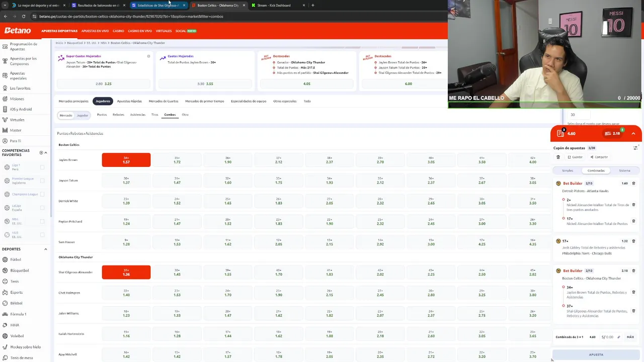This screenshot has height=362, width=644.
Task: Deselect Jaylen Brown 34+ odds 1.57
Action: [x=126, y=160]
